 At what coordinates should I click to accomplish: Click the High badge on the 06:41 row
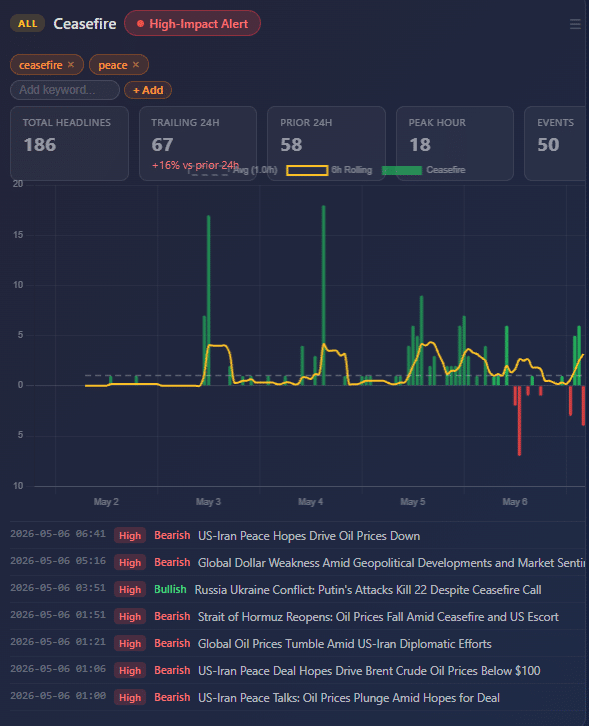tap(130, 536)
